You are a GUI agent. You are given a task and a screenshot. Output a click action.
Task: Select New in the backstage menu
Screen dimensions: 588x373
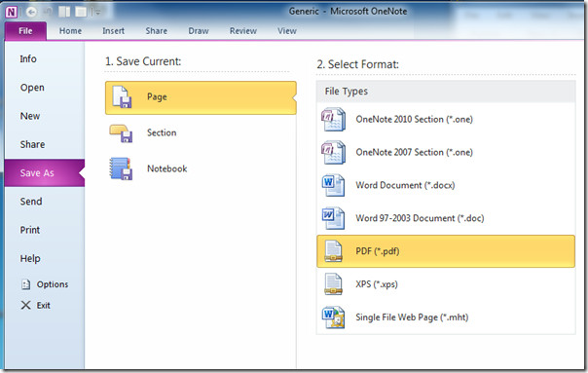pyautogui.click(x=30, y=116)
